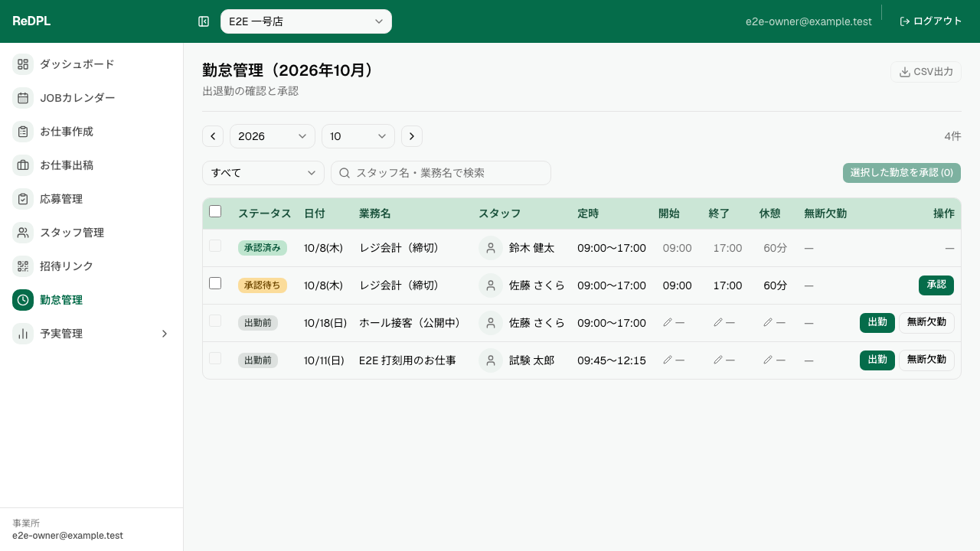Edit break pencil in ホール接客 row
This screenshot has width=980, height=551.
point(768,323)
